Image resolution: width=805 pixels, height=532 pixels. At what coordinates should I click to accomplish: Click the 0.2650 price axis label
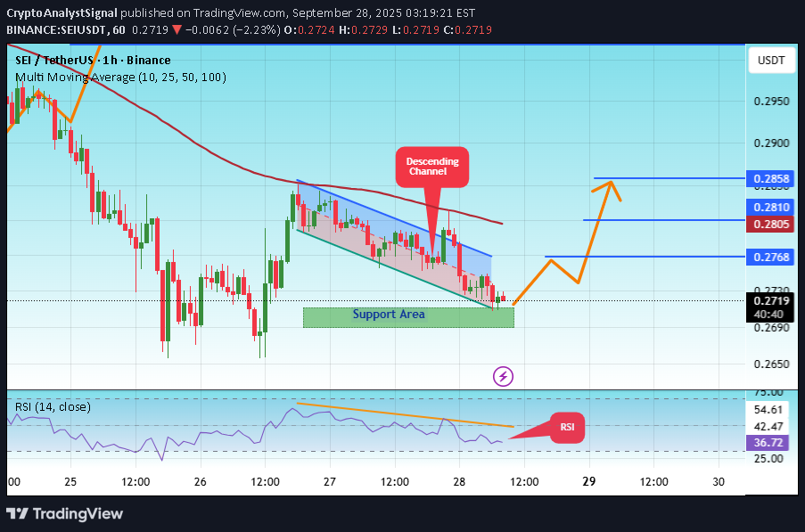771,364
